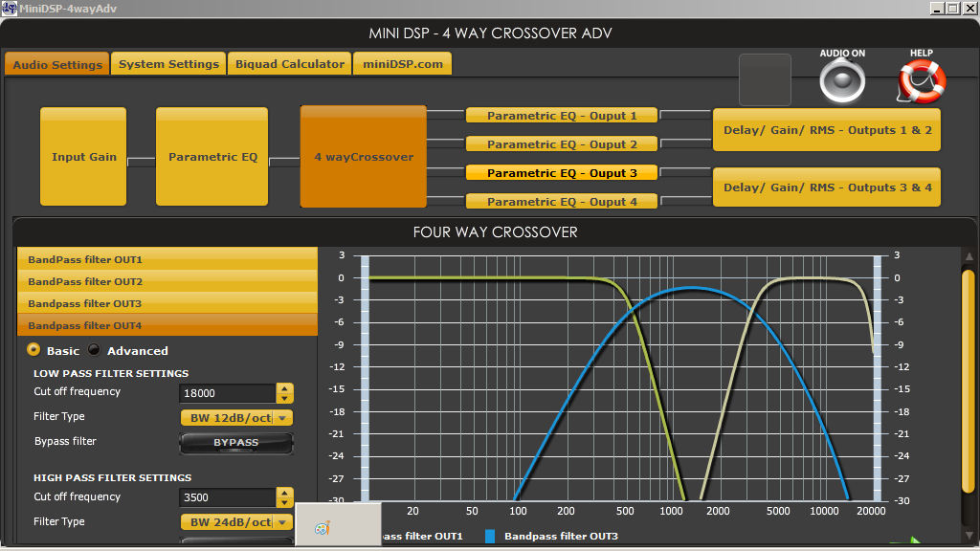This screenshot has width=980, height=551.
Task: Expand BandPass filter OUT1 section
Action: click(167, 259)
